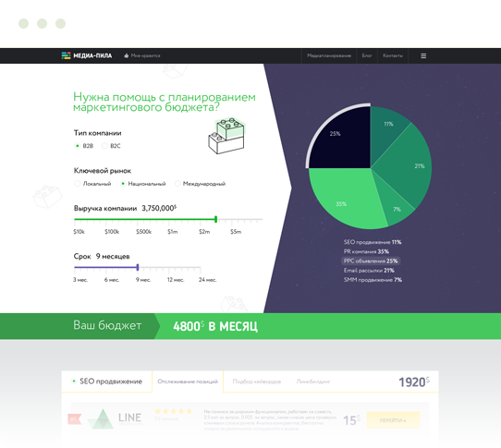The width and height of the screenshot is (501, 448).
Task: Open Блог menu item
Action: click(x=367, y=55)
